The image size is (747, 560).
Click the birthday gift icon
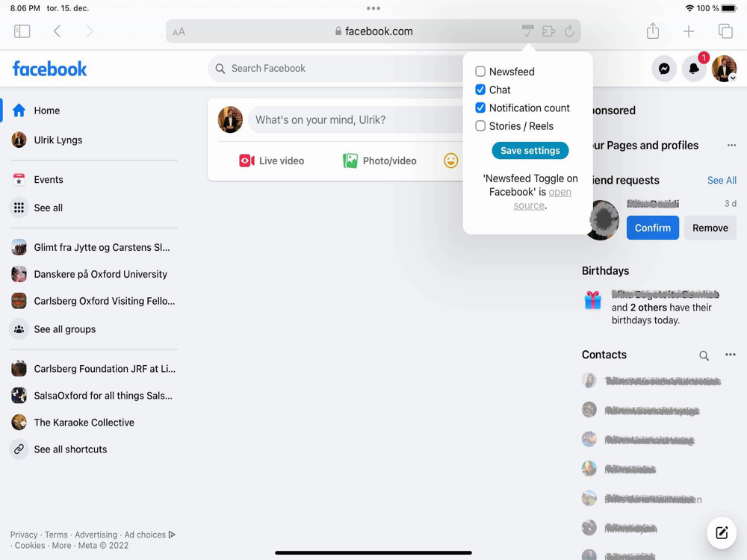click(592, 300)
